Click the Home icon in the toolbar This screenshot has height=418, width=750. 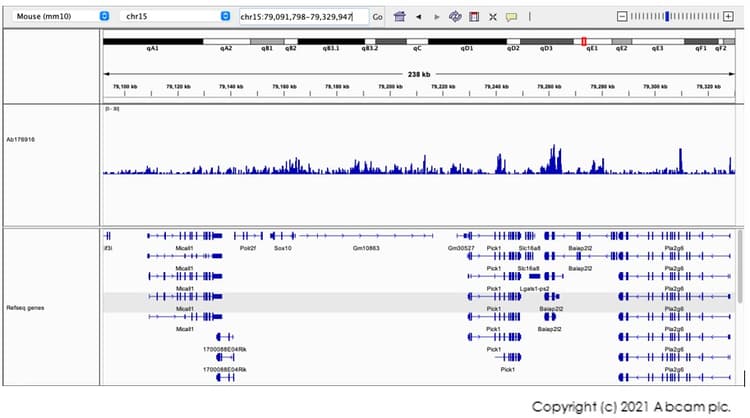399,17
